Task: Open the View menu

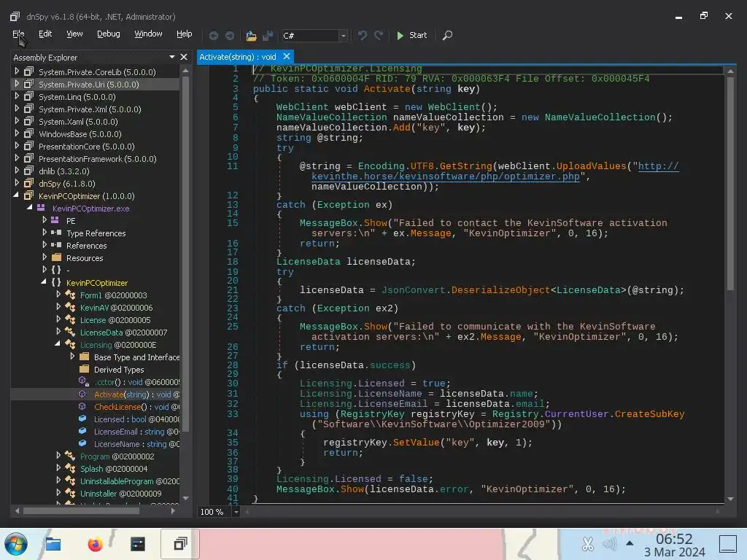Action: pyautogui.click(x=74, y=34)
